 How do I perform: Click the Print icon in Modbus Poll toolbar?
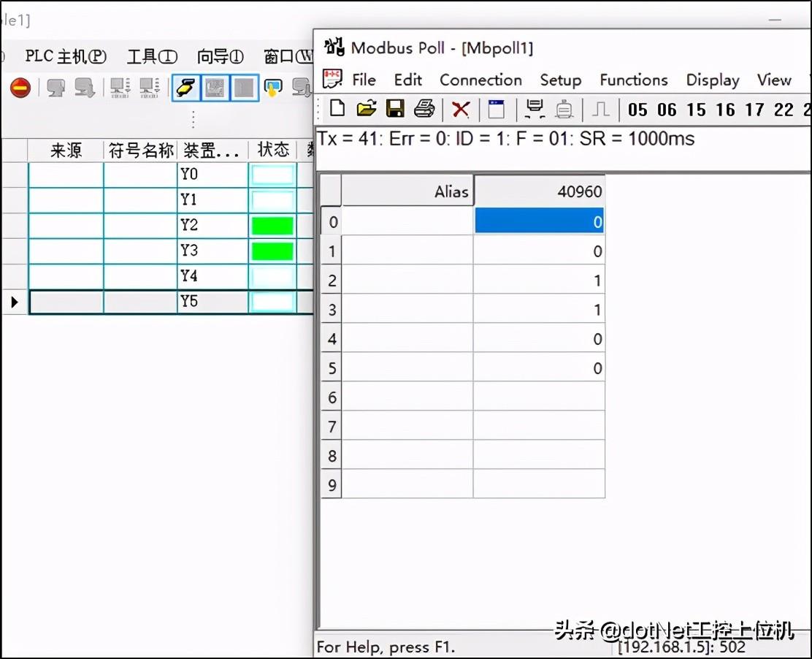pyautogui.click(x=425, y=109)
